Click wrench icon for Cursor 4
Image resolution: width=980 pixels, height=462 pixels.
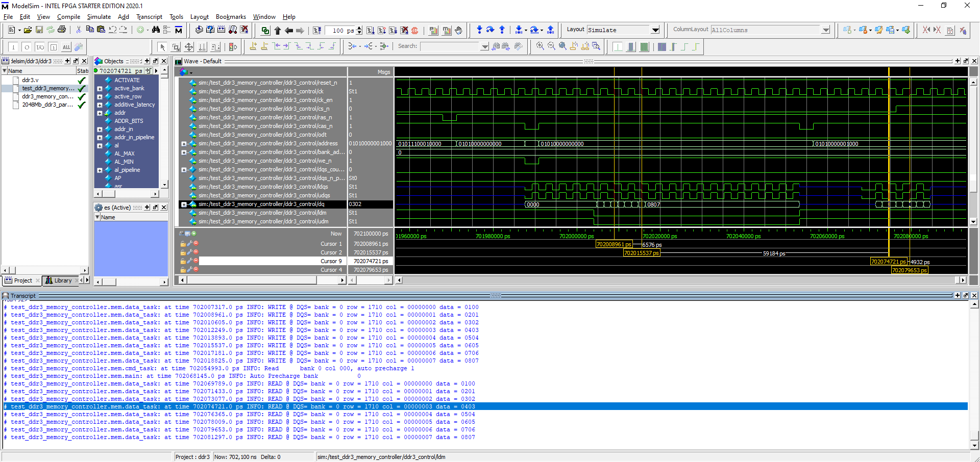(189, 270)
